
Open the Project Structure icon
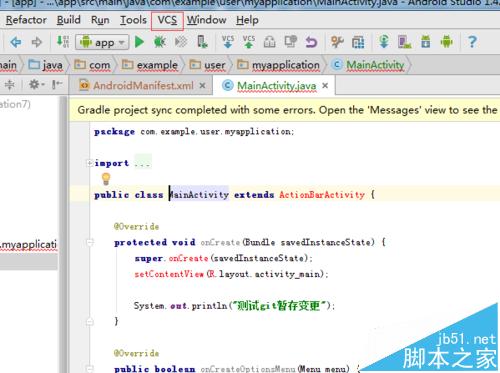pyautogui.click(x=358, y=42)
